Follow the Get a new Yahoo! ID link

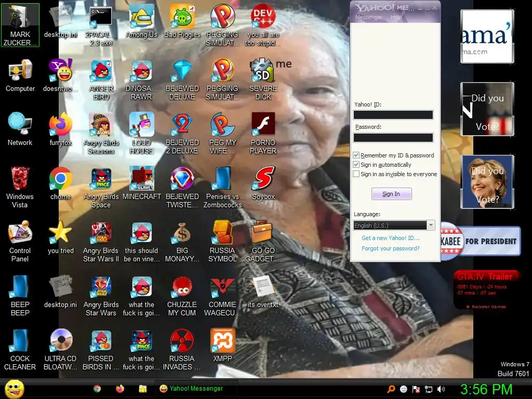[391, 238]
